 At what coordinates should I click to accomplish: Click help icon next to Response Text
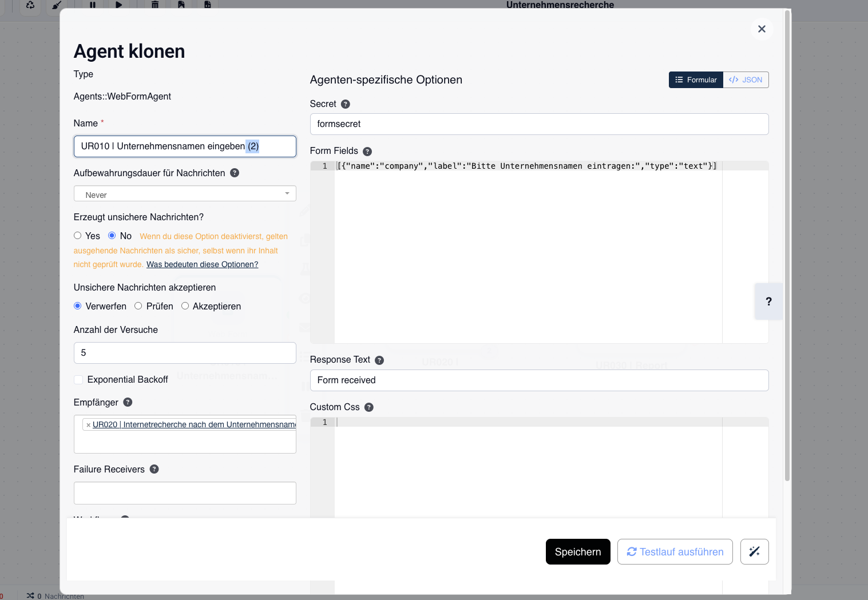click(x=379, y=360)
